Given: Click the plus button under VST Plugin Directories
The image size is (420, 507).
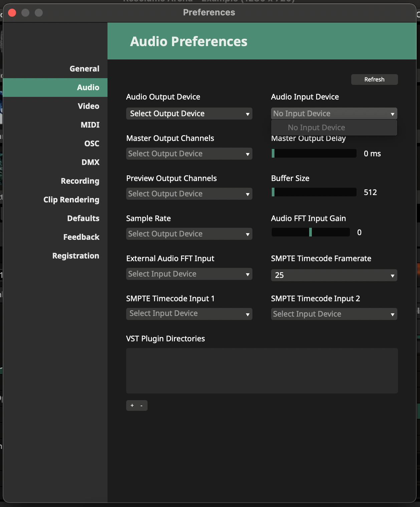Looking at the screenshot, I should click(132, 405).
